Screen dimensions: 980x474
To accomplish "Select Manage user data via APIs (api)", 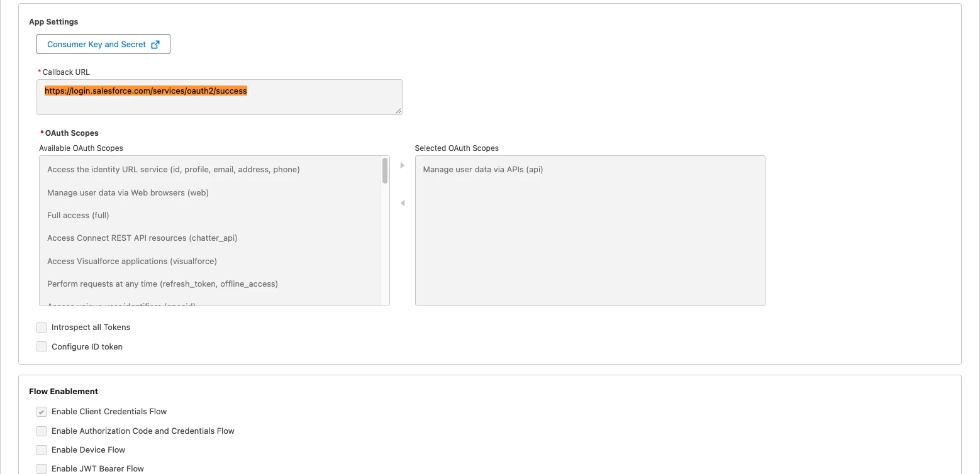I will 483,169.
